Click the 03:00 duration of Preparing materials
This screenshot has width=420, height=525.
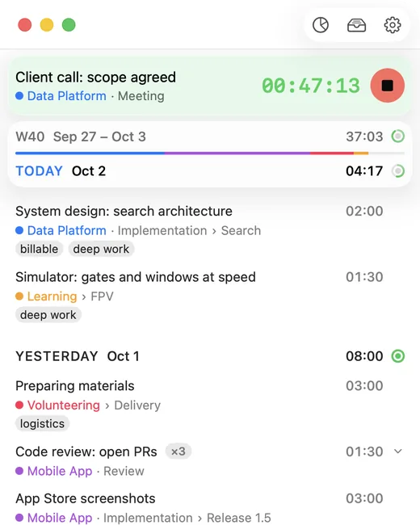(x=364, y=386)
